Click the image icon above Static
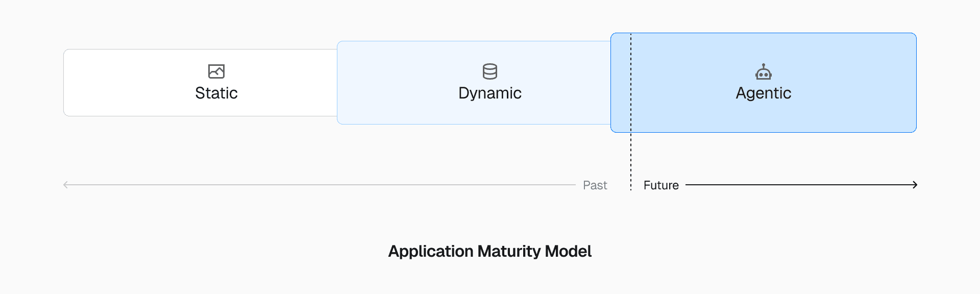 pos(216,71)
